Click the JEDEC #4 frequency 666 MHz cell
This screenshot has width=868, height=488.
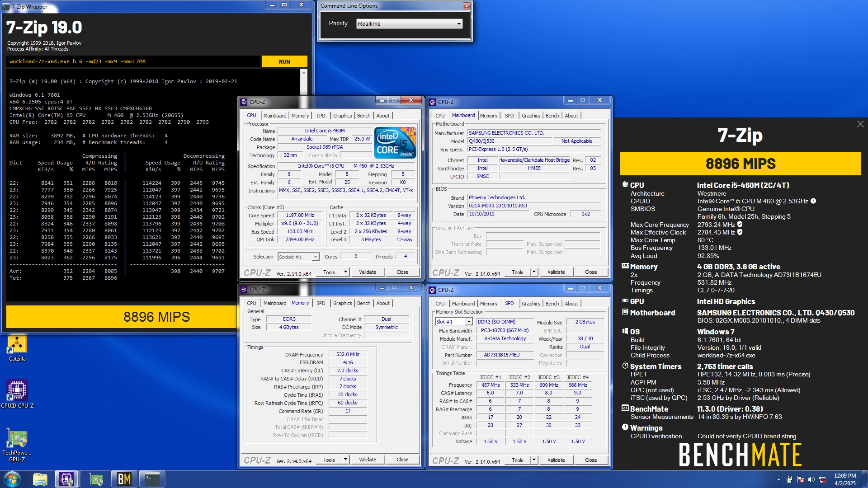click(x=577, y=385)
